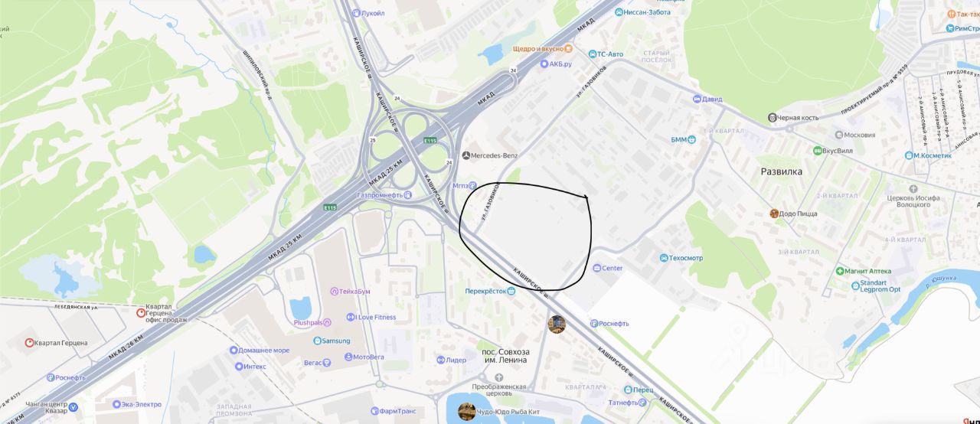
Task: Select the Роснефть station on Каширское шоссе
Action: [594, 323]
